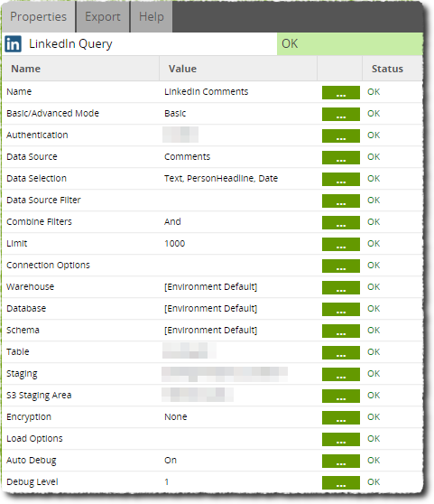This screenshot has height=504, width=434.
Task: Click the 'Name' column header
Action: (25, 69)
